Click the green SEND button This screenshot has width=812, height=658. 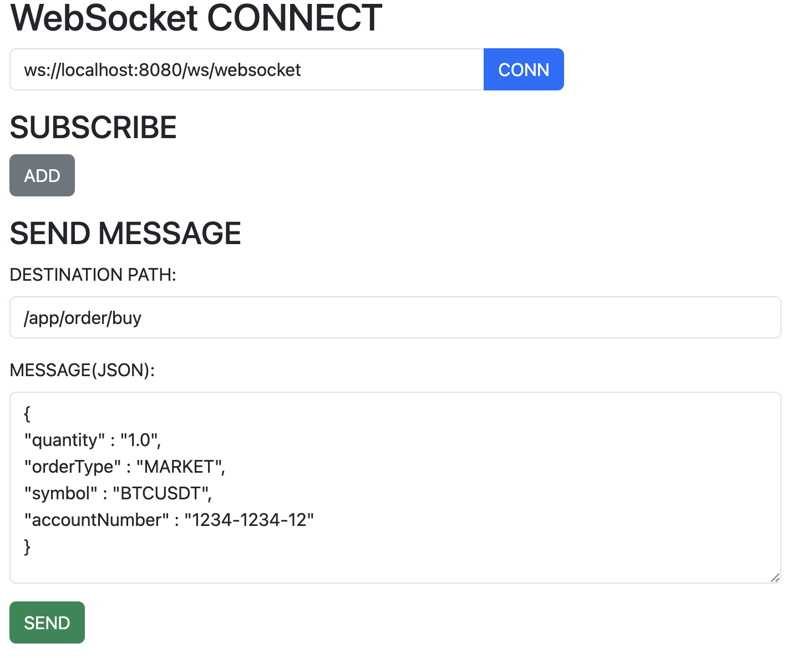(x=47, y=622)
